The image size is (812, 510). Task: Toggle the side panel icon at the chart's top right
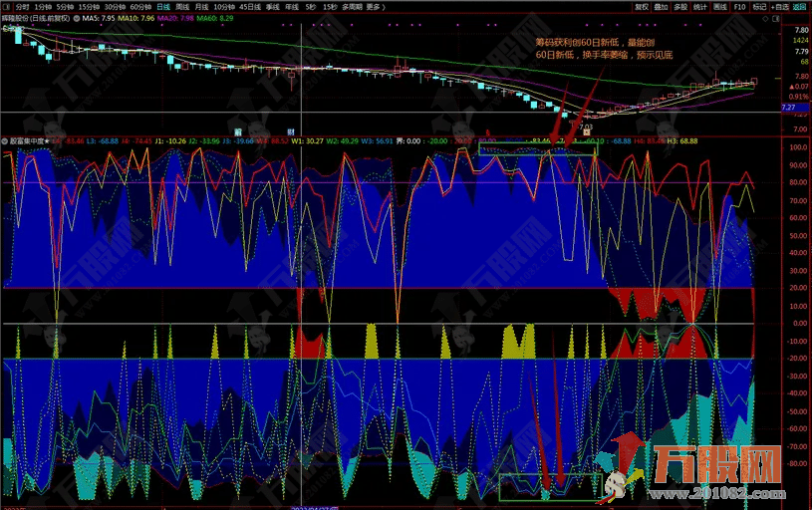click(x=776, y=19)
